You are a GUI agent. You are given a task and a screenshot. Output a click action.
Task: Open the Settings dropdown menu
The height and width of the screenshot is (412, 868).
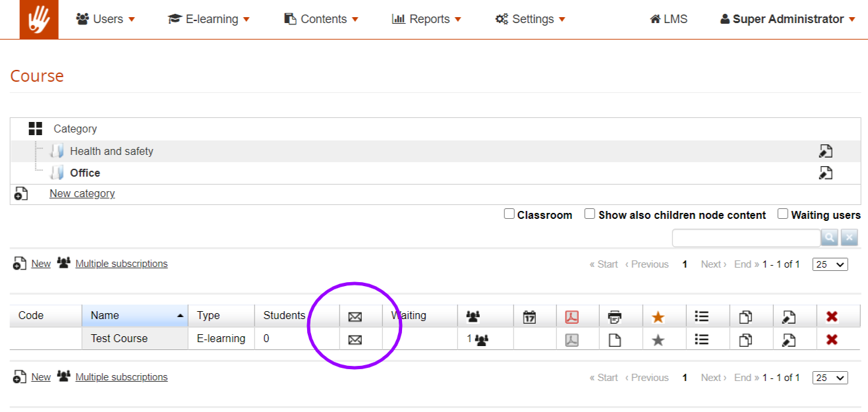(x=531, y=19)
